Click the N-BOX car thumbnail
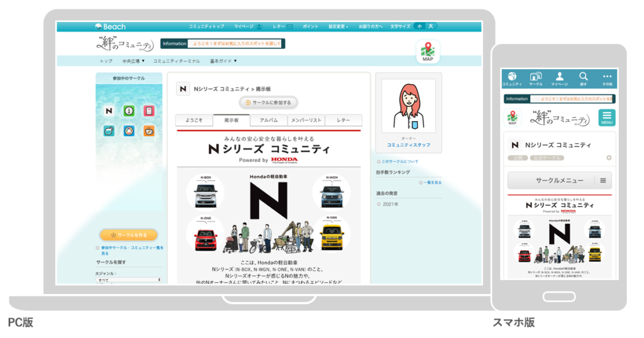 tap(205, 192)
